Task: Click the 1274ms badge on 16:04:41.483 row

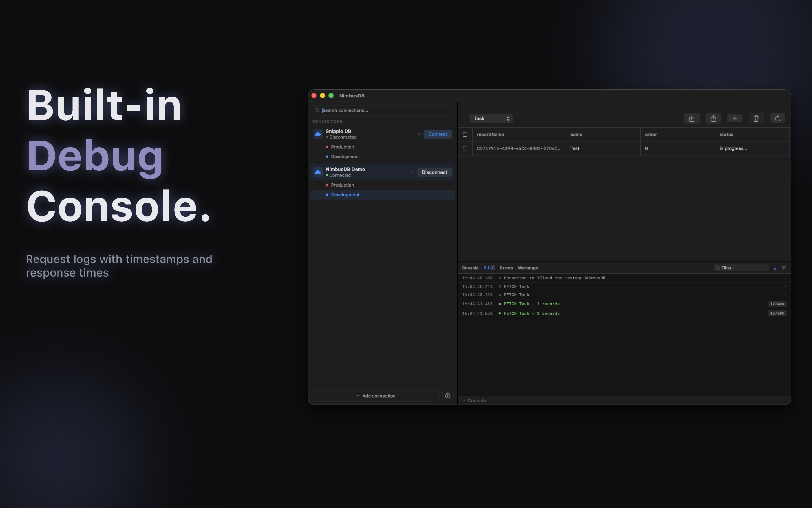Action: click(777, 304)
